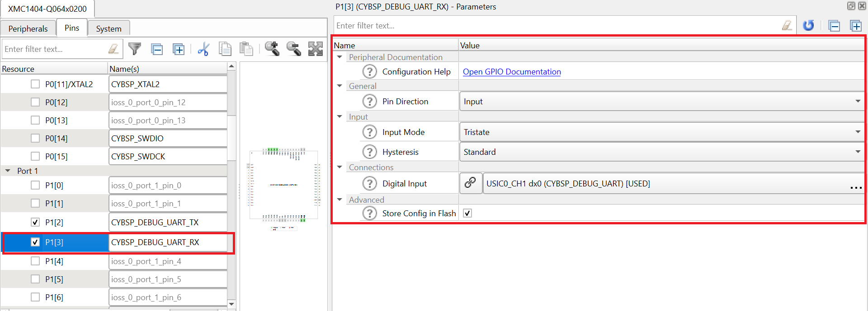Enable the P0[14] pin checkbox
868x311 pixels.
pos(35,138)
